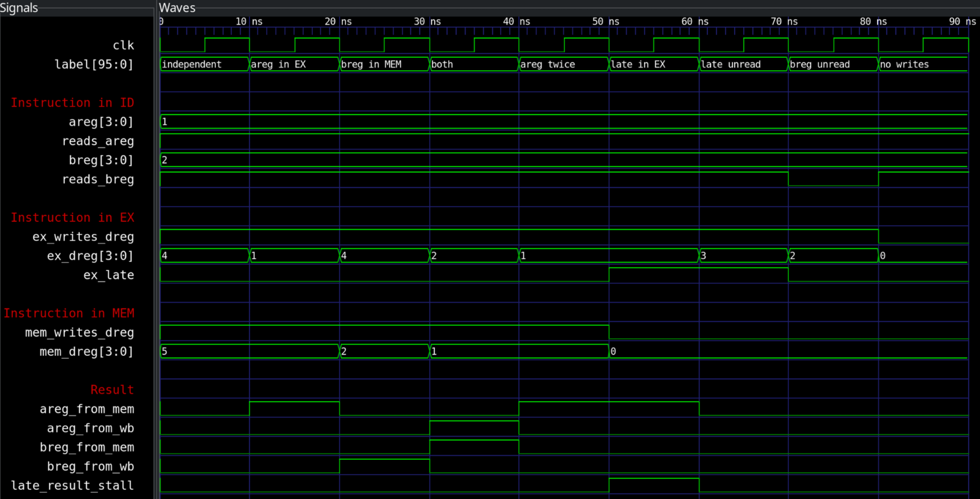Select the ex_late signal
This screenshot has height=499, width=980.
click(109, 275)
